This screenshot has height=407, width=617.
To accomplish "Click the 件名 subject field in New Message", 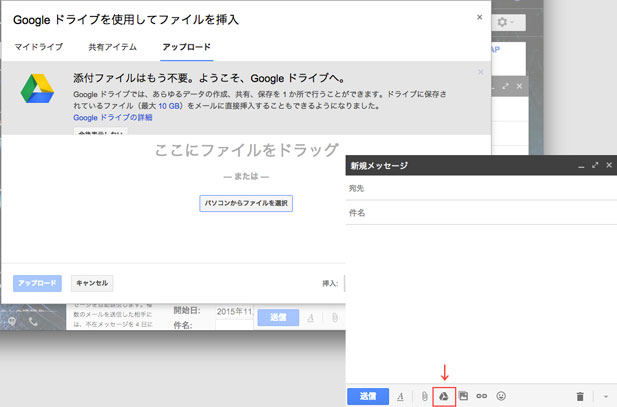I will click(x=481, y=213).
